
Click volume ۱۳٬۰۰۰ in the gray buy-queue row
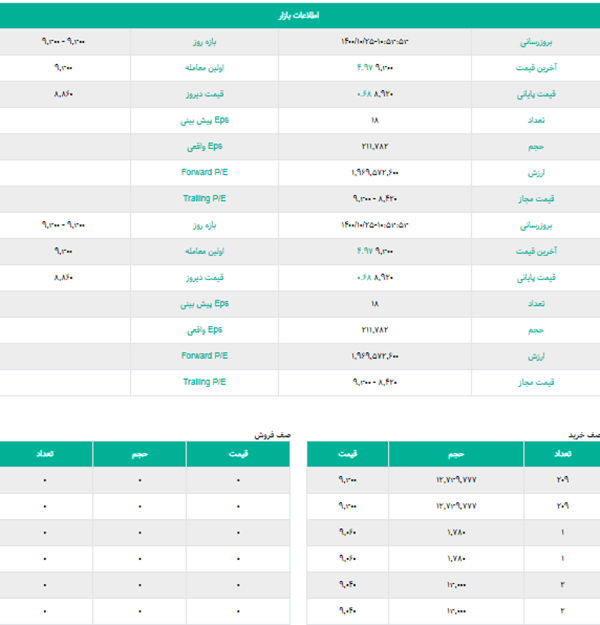456,585
